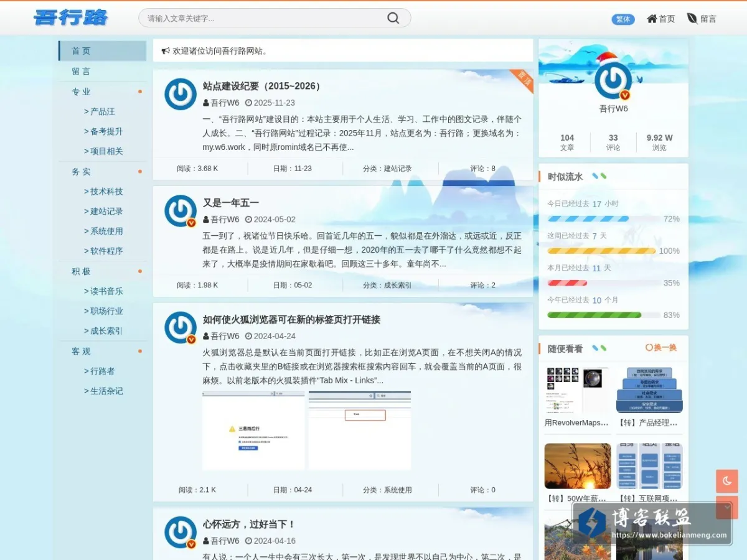747x560 pixels.
Task: Click today's elapsed progress bar 72%
Action: (603, 219)
